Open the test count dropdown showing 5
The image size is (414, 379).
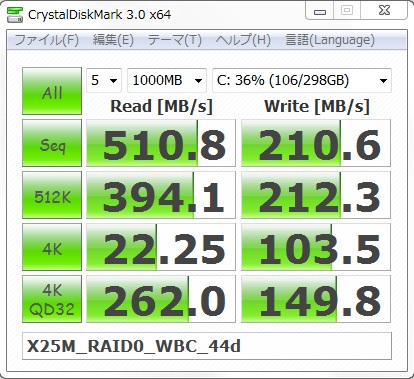click(x=104, y=80)
